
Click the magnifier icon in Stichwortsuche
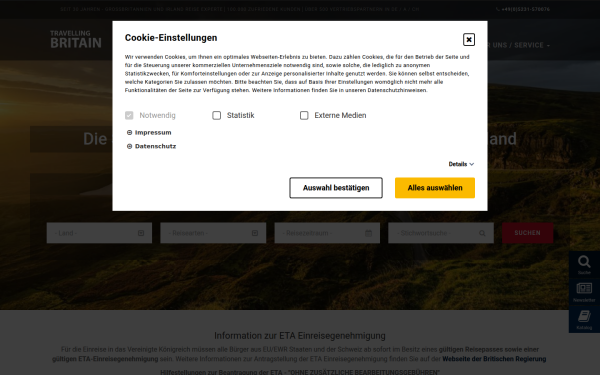pos(482,233)
